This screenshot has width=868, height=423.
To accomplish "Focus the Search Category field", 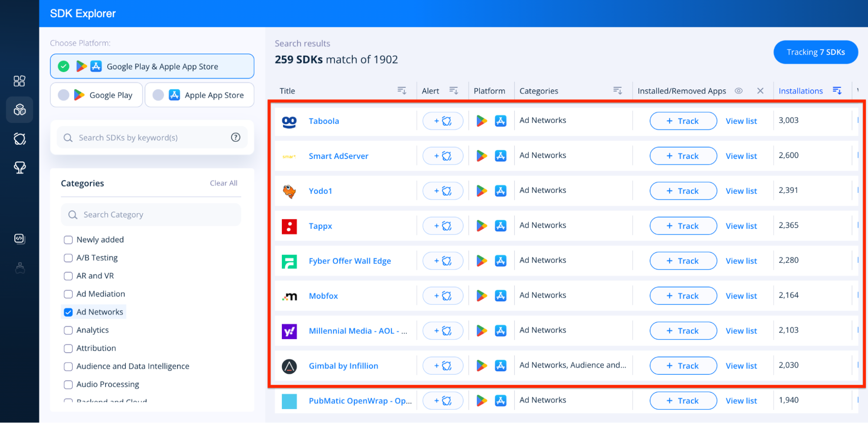I will point(151,215).
